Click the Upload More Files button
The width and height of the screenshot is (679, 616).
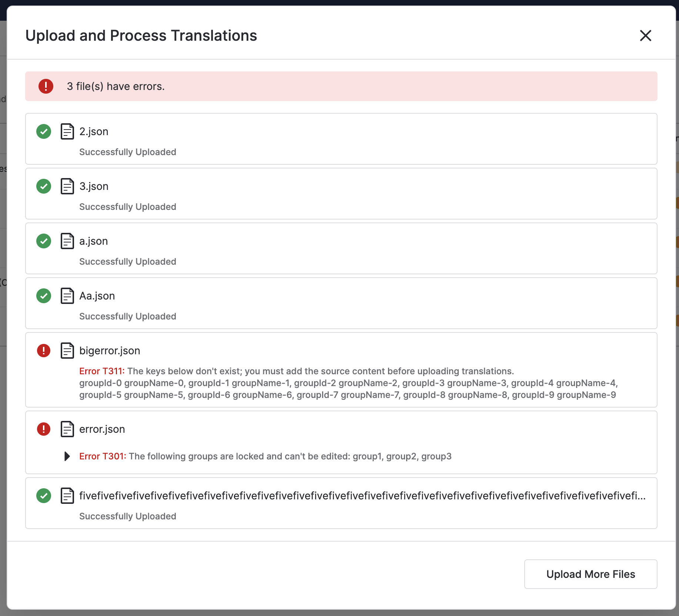[x=591, y=574]
